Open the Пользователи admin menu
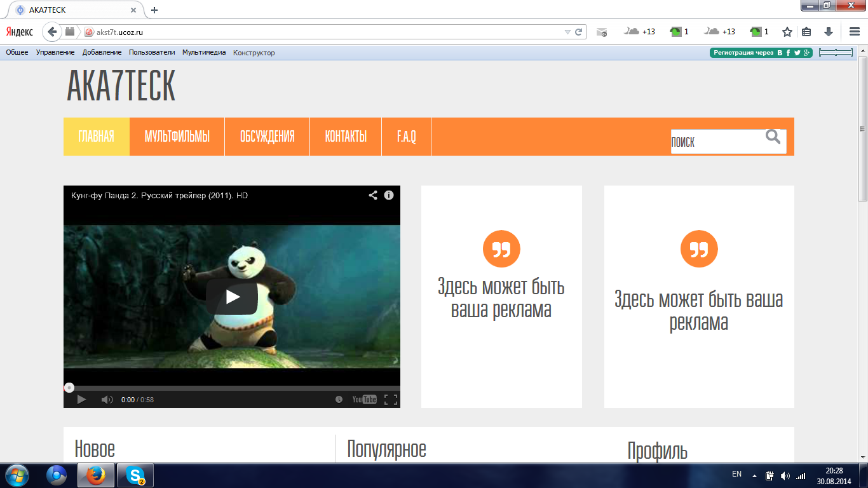 point(152,52)
